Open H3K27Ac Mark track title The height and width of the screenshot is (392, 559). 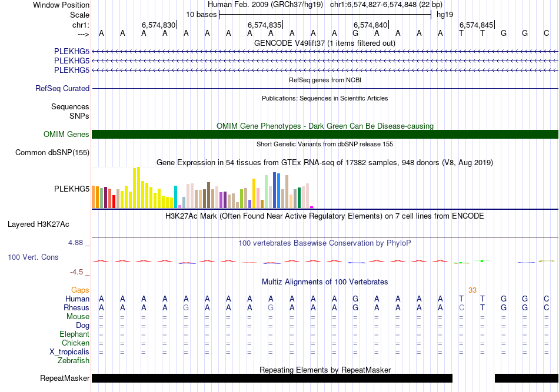[325, 216]
